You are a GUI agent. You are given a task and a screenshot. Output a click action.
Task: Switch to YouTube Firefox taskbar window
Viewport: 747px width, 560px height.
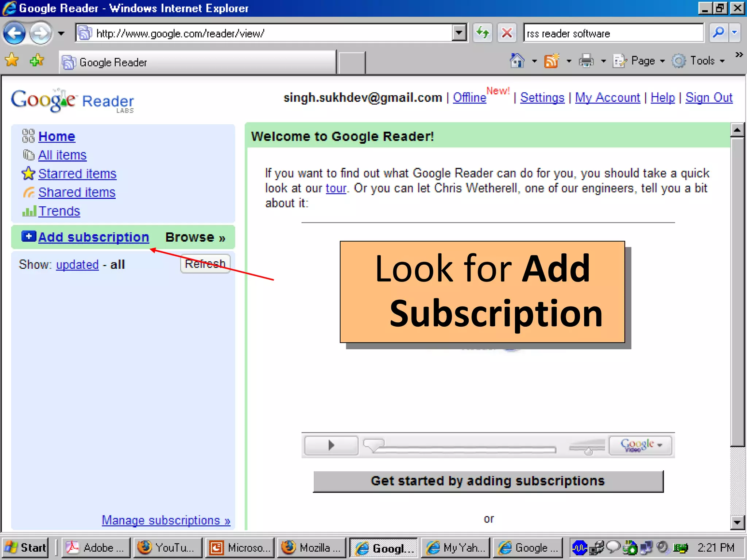tap(167, 548)
